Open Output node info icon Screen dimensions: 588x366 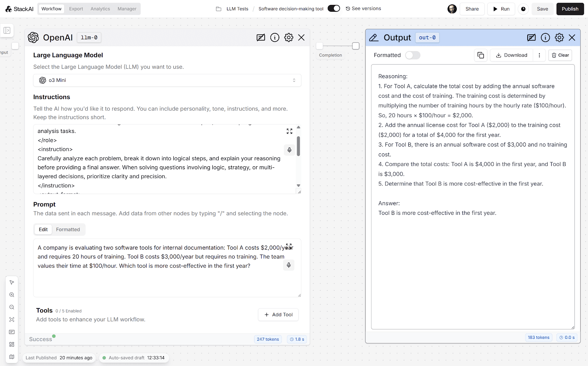click(x=545, y=37)
